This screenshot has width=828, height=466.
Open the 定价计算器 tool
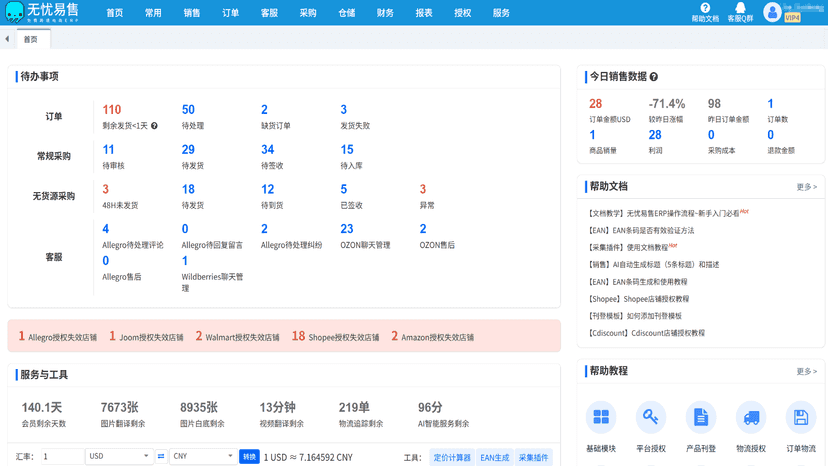pyautogui.click(x=452, y=458)
